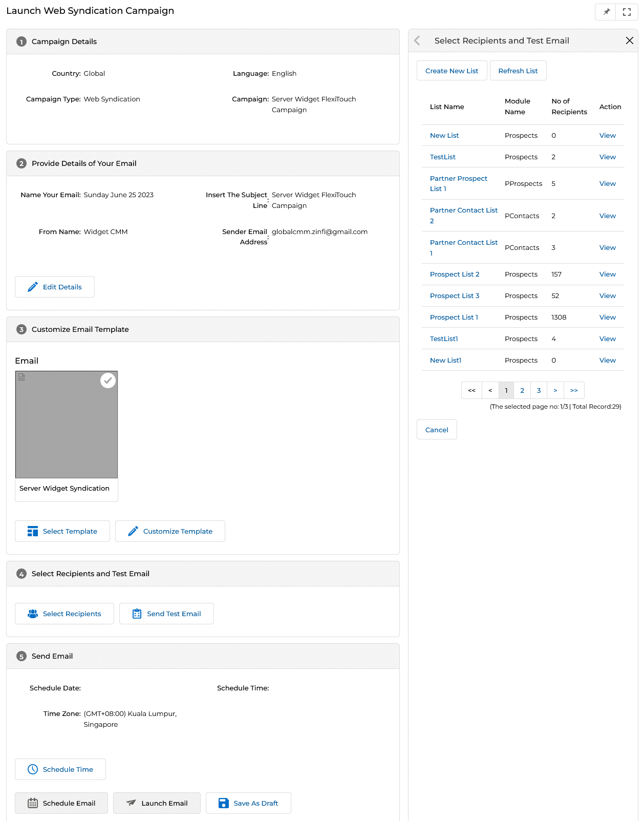Go to page 3 of lists
The image size is (644, 821).
pyautogui.click(x=539, y=390)
